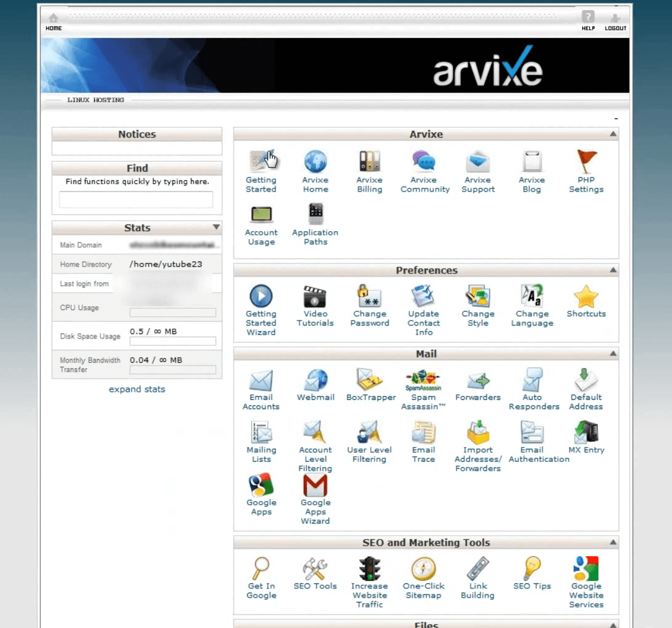Open Update Contact Info icon
Screen dimensions: 672x628
click(423, 296)
